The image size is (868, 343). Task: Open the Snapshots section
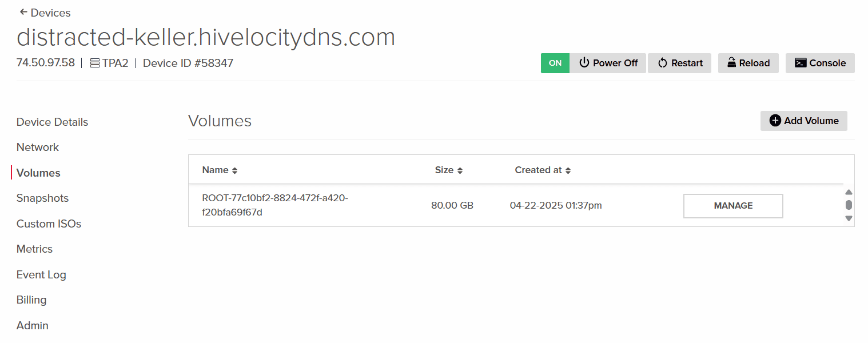42,198
